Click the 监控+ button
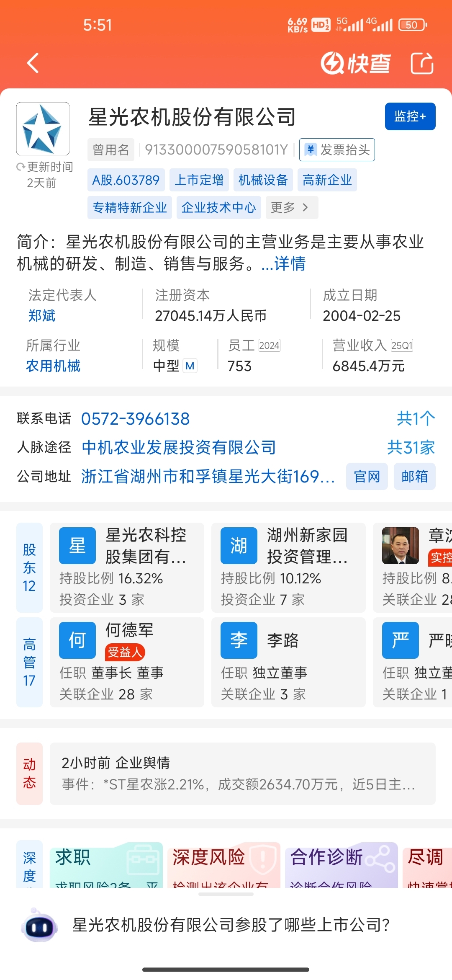This screenshot has width=452, height=980. tap(410, 116)
